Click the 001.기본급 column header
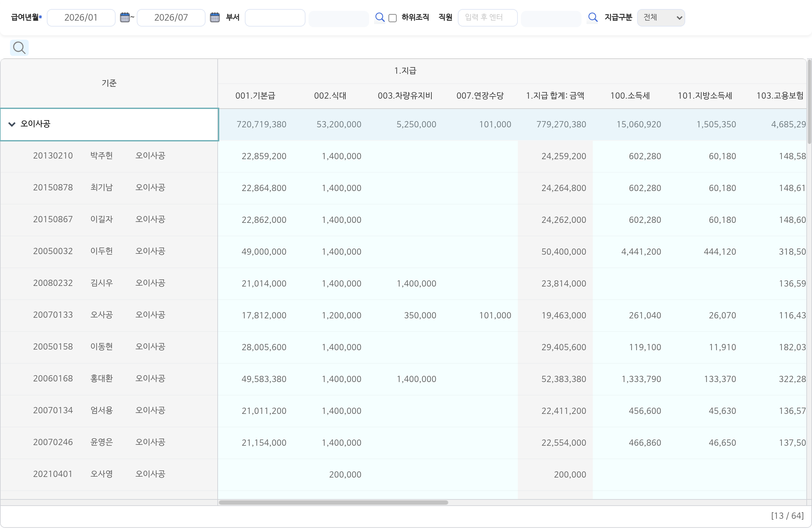812x530 pixels. [255, 96]
